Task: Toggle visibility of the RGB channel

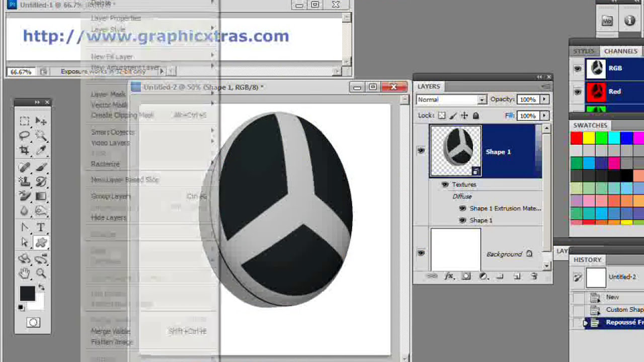Action: pyautogui.click(x=578, y=69)
